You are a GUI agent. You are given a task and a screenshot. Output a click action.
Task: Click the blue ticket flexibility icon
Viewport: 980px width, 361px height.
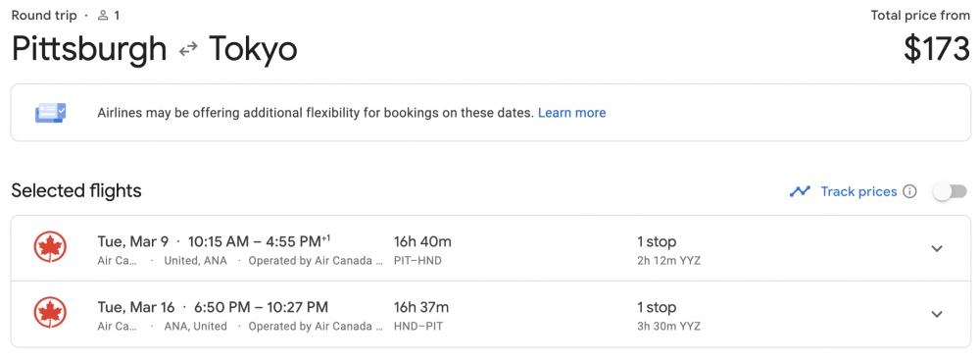51,113
